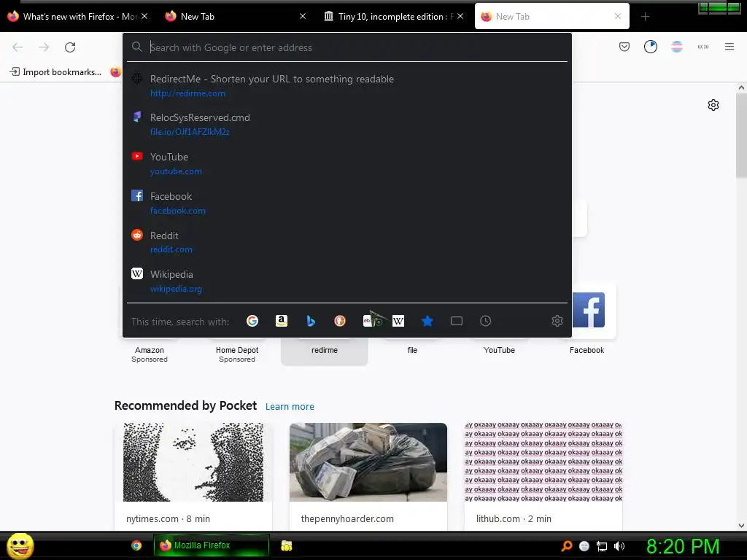This screenshot has width=747, height=560.
Task: Click the scrollbar down arrow
Action: (x=741, y=525)
